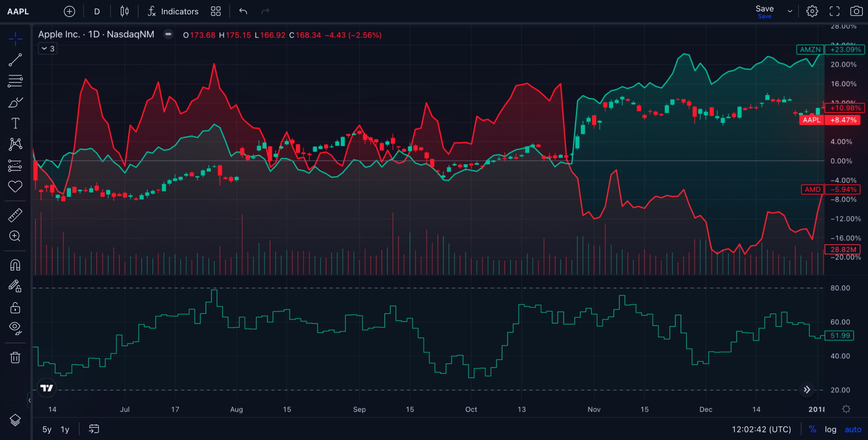Switch to 5y time range

coord(47,429)
